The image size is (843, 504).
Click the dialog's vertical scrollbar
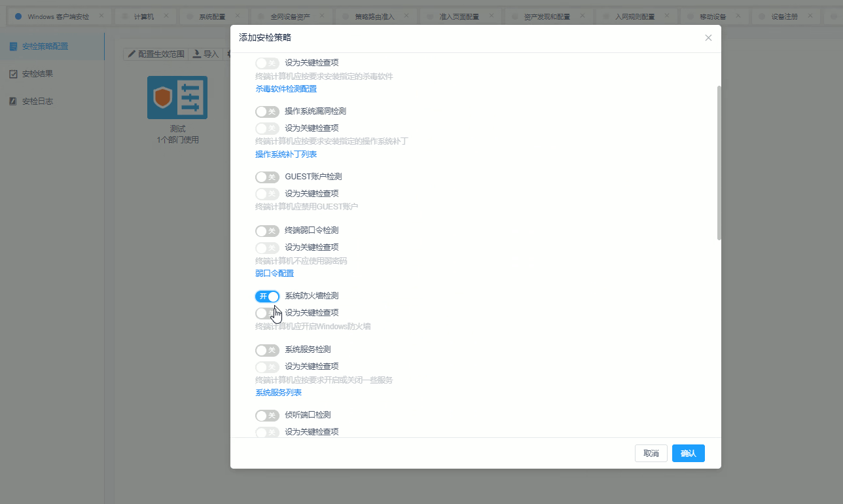pyautogui.click(x=719, y=164)
